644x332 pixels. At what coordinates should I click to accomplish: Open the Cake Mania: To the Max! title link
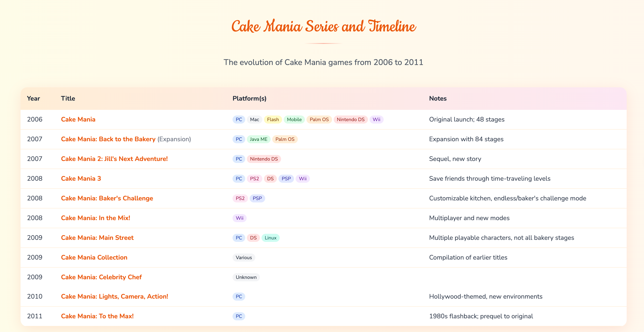coord(97,316)
